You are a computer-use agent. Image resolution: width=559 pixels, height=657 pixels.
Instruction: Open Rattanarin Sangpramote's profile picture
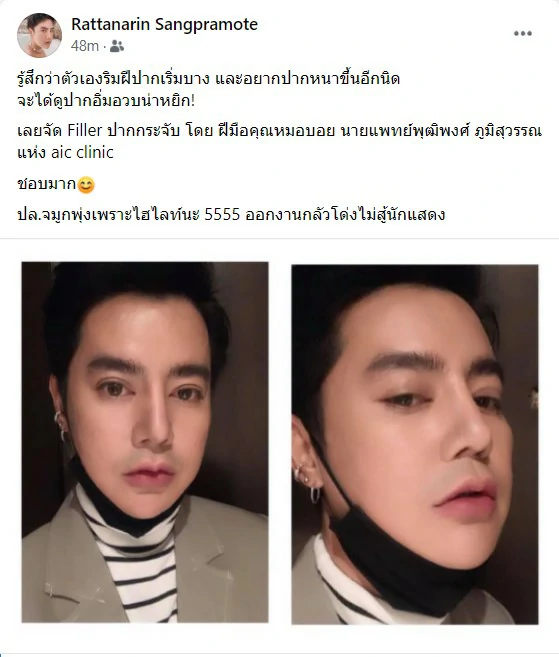(39, 35)
